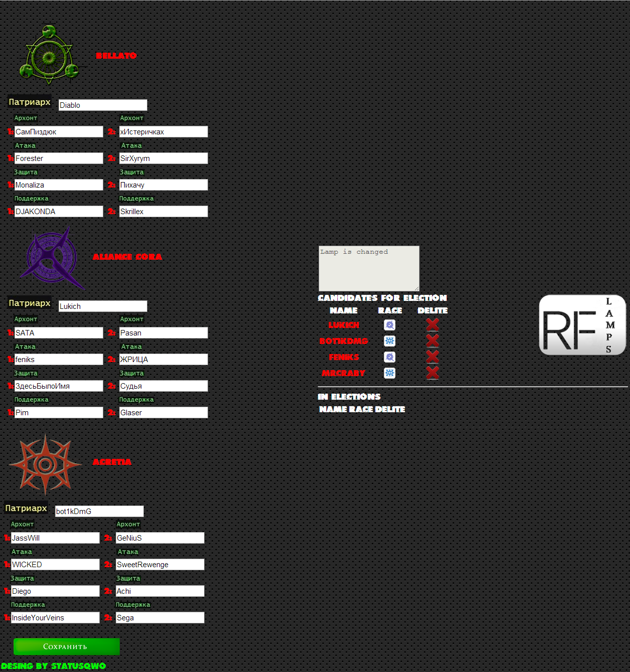Click the Desing by StatusQwo footer link

tap(53, 666)
